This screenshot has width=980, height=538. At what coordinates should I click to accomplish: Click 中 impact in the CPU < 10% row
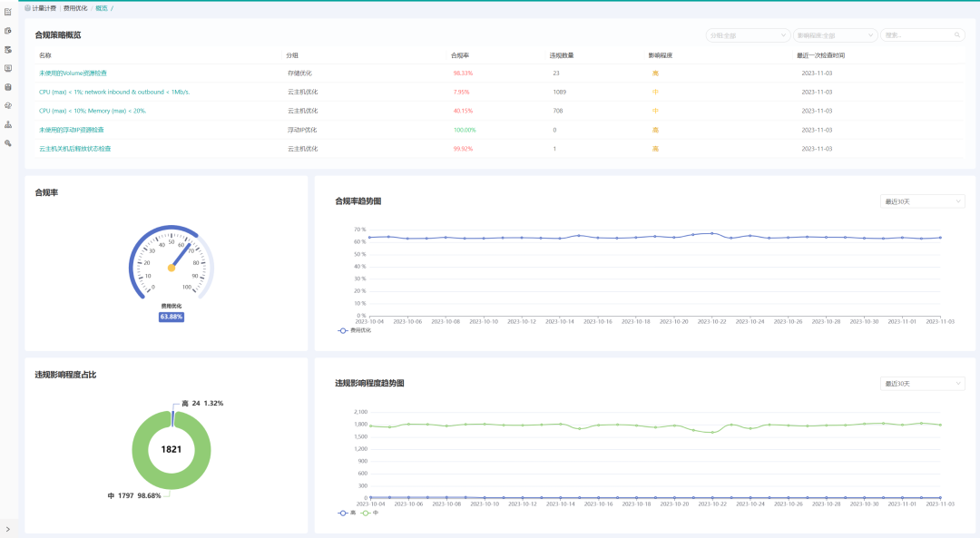(655, 111)
